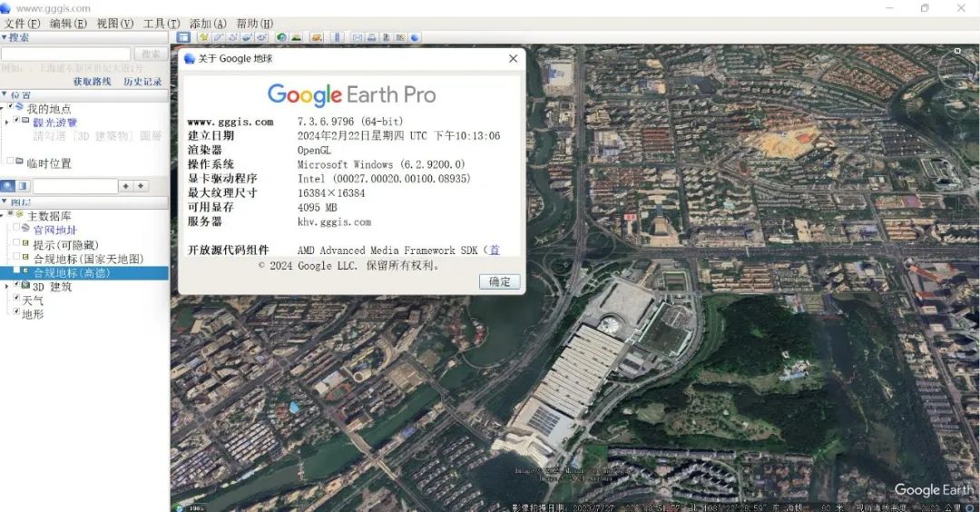Select the Add Path tool
980x512 pixels.
[232, 37]
